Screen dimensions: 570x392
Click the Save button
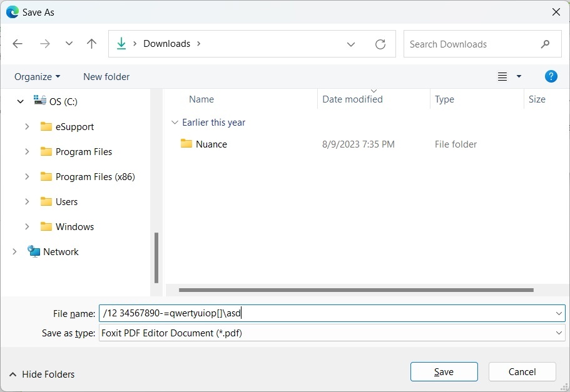tap(444, 371)
